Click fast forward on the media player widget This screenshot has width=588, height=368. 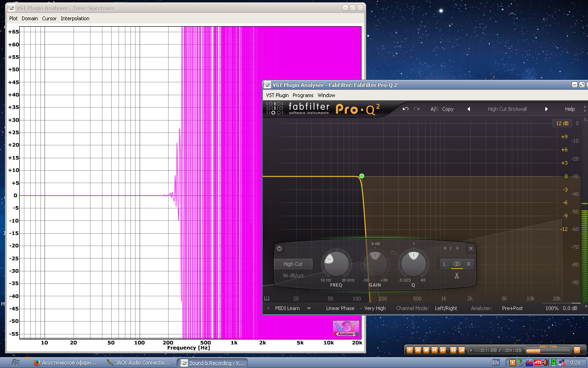click(x=443, y=350)
